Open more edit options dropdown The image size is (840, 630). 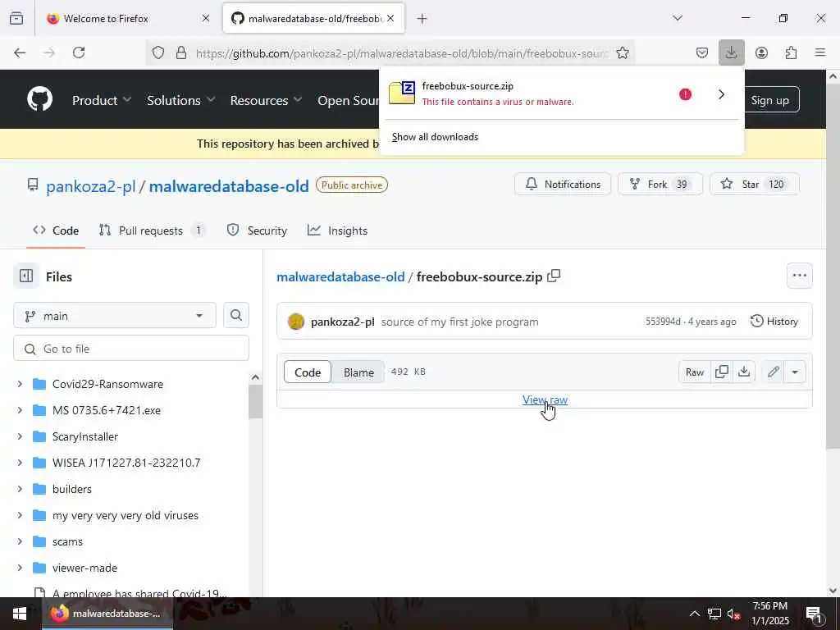[x=795, y=372]
